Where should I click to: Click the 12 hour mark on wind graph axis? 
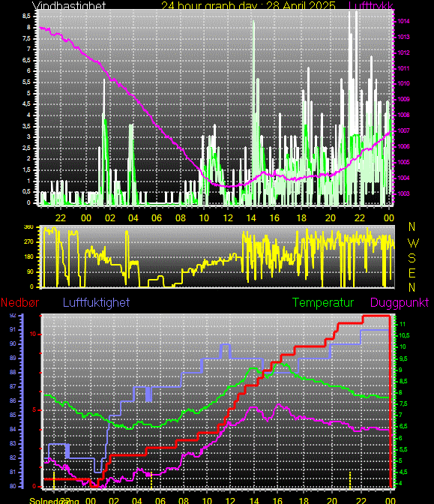point(228,218)
